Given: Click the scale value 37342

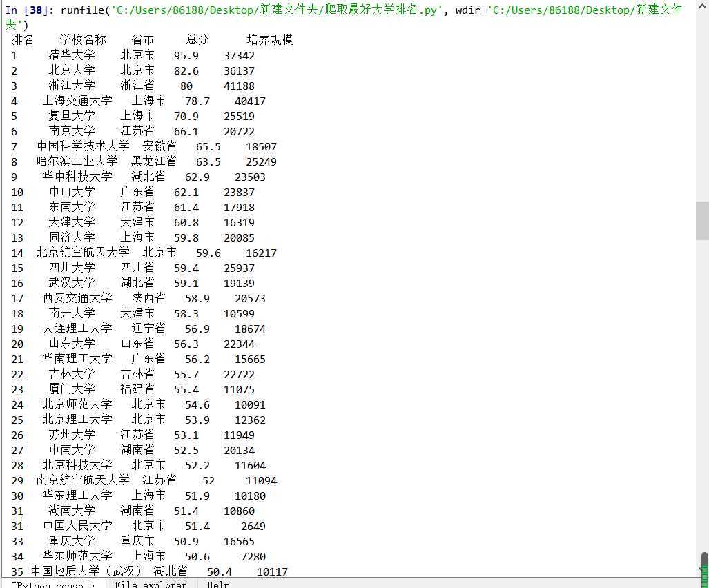Looking at the screenshot, I should (x=239, y=56).
